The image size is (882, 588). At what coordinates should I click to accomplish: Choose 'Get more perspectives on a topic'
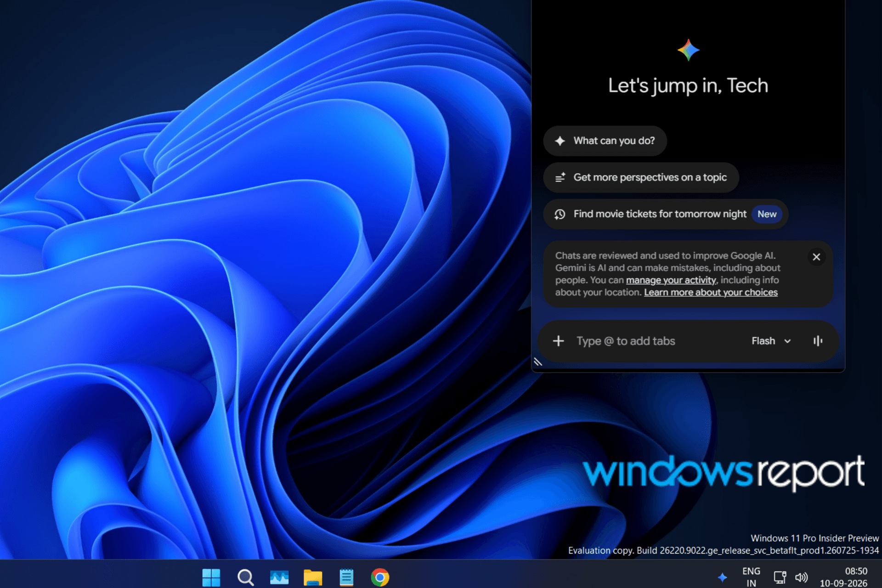coord(641,177)
